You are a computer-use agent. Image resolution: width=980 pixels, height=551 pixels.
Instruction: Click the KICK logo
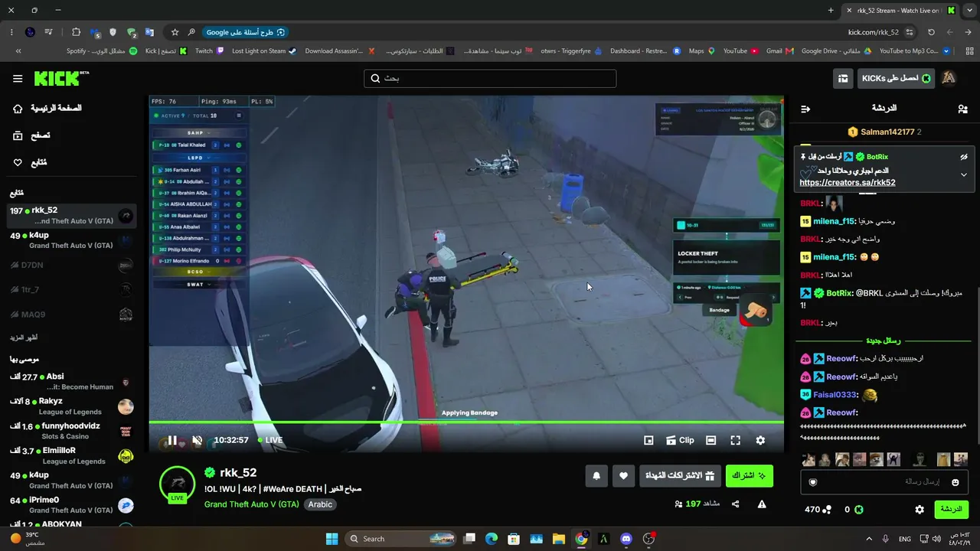(61, 78)
